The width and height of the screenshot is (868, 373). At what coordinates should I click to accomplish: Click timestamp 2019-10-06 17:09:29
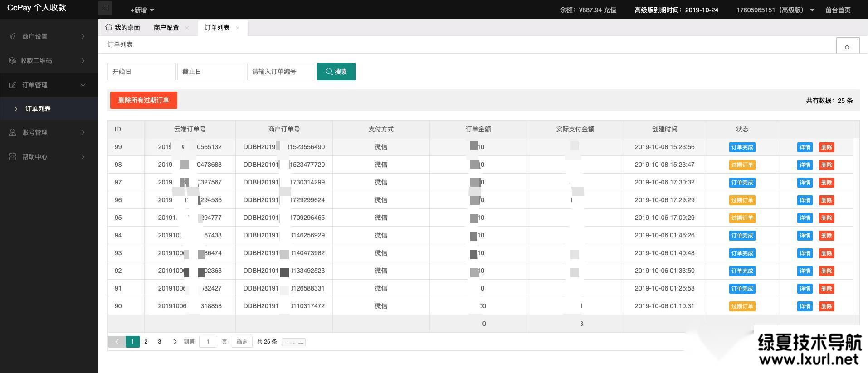pyautogui.click(x=664, y=218)
